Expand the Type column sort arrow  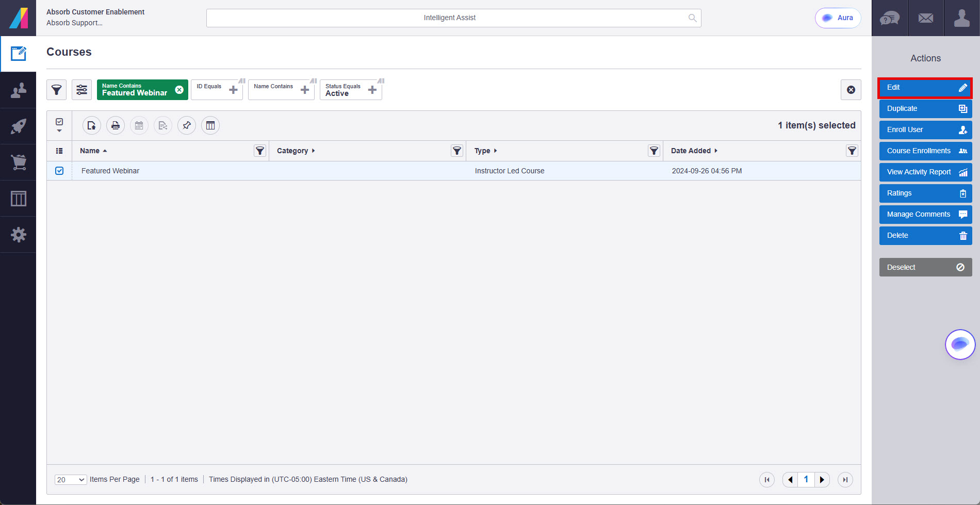pos(495,151)
